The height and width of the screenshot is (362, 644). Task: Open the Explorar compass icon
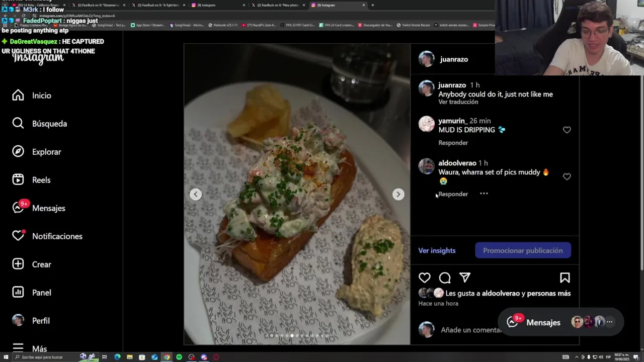click(x=18, y=152)
